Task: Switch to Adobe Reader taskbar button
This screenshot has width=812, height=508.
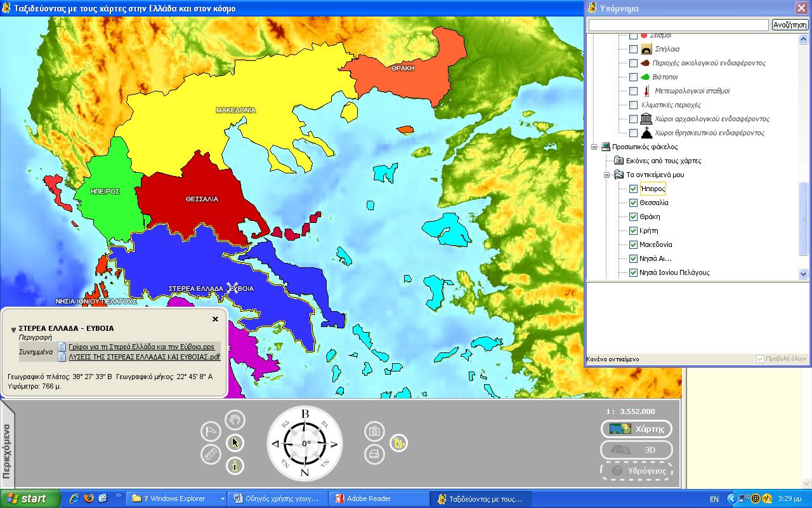Action: point(379,498)
